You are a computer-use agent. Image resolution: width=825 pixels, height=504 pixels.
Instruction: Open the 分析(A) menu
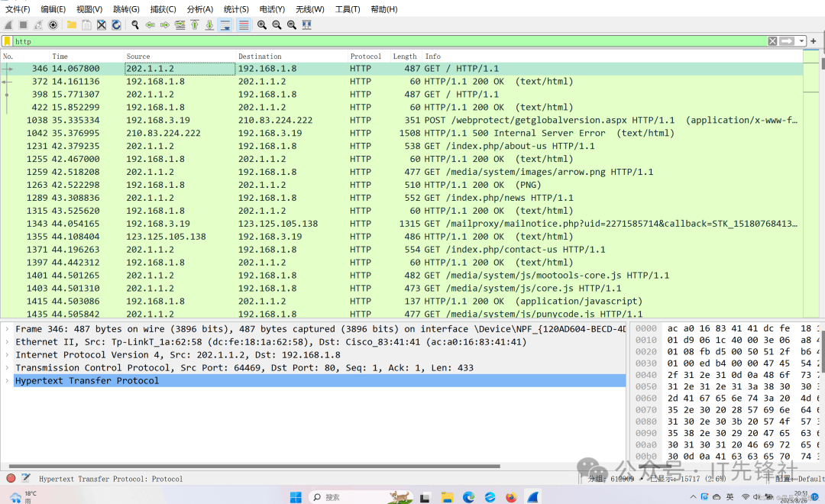click(x=200, y=9)
